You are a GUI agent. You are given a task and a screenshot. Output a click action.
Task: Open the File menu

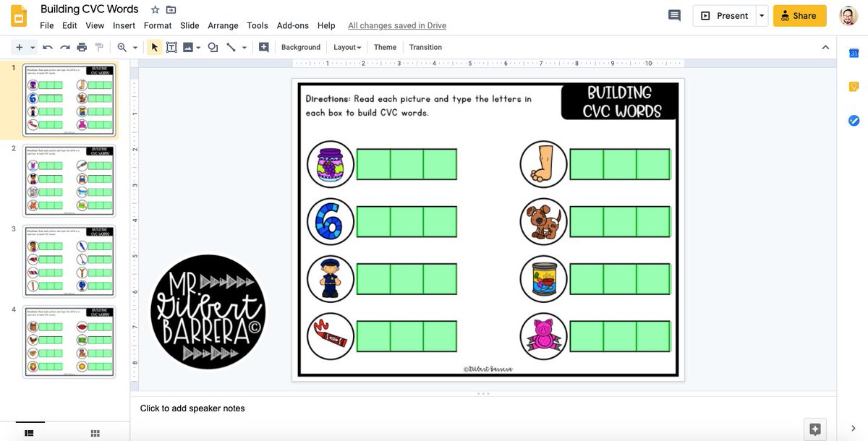[46, 25]
